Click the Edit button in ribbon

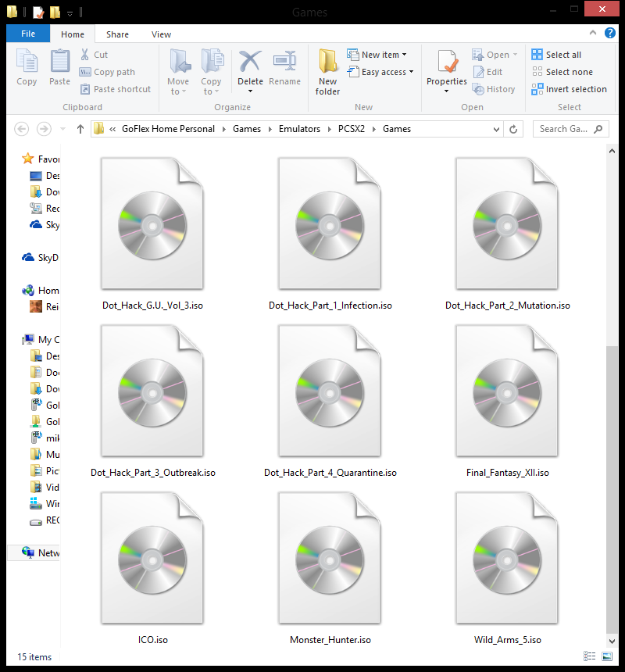pos(487,72)
